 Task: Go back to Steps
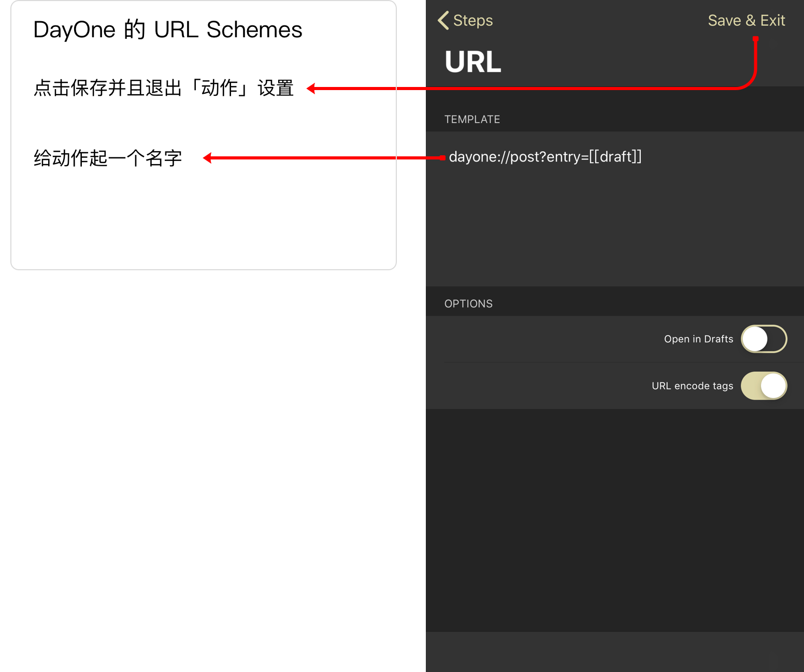click(465, 20)
